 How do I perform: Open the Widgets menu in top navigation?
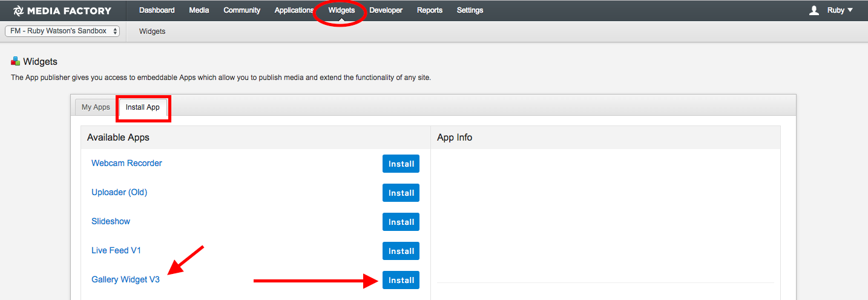coord(341,10)
